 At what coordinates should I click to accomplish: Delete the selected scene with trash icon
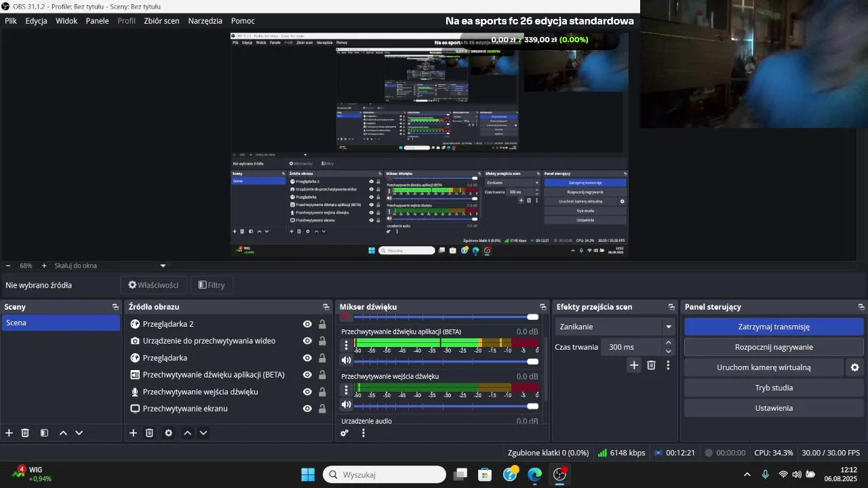pos(25,433)
